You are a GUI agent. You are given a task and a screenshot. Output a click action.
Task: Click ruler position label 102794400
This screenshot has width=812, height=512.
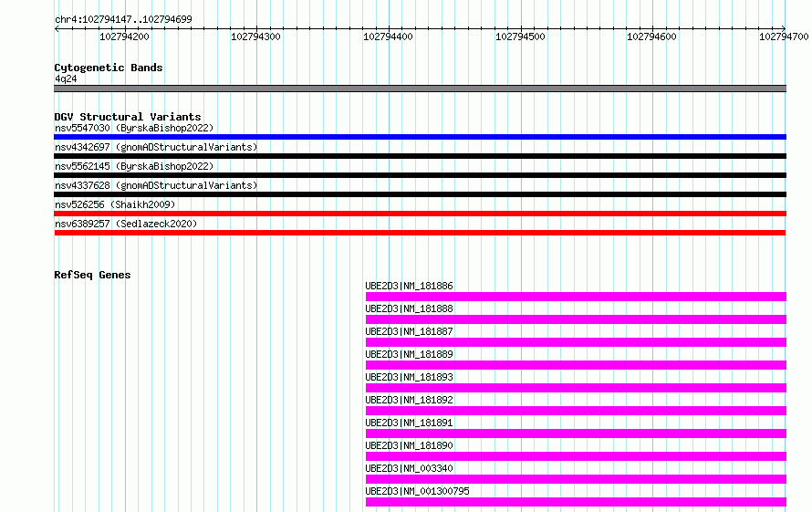click(x=388, y=37)
